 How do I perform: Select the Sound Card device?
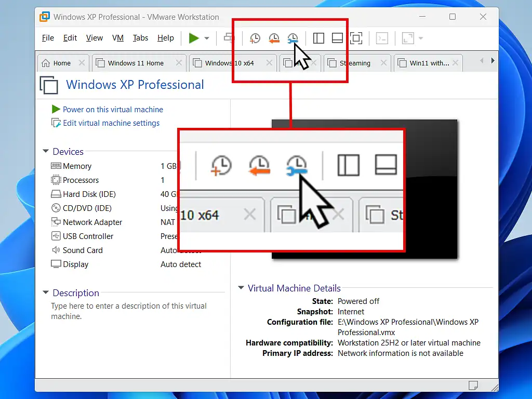pyautogui.click(x=83, y=250)
